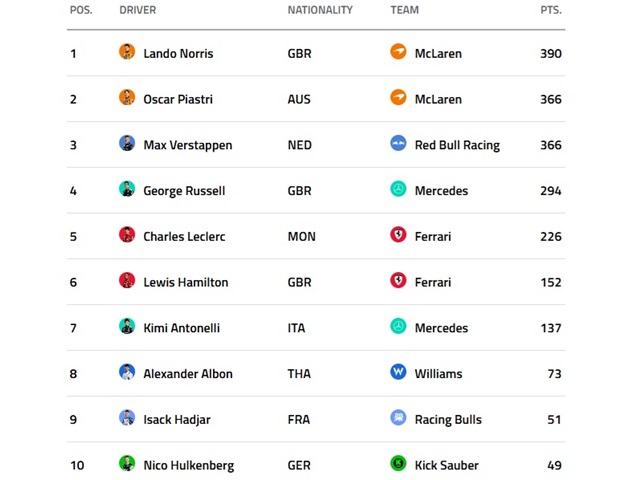Click Alexander Albon's avatar icon
This screenshot has width=640, height=480.
pos(127,373)
